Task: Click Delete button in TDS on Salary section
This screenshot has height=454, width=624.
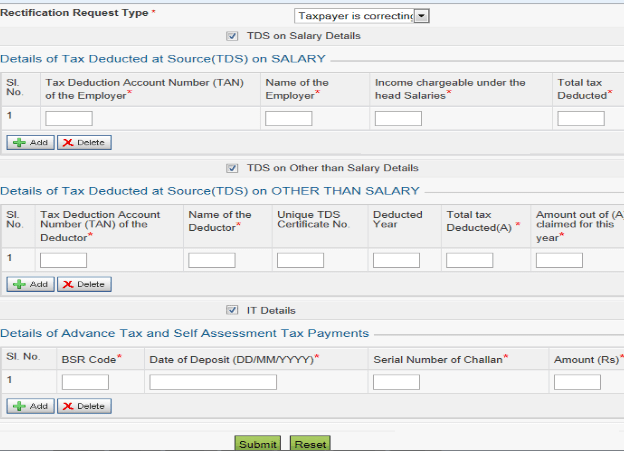Action: tap(84, 143)
